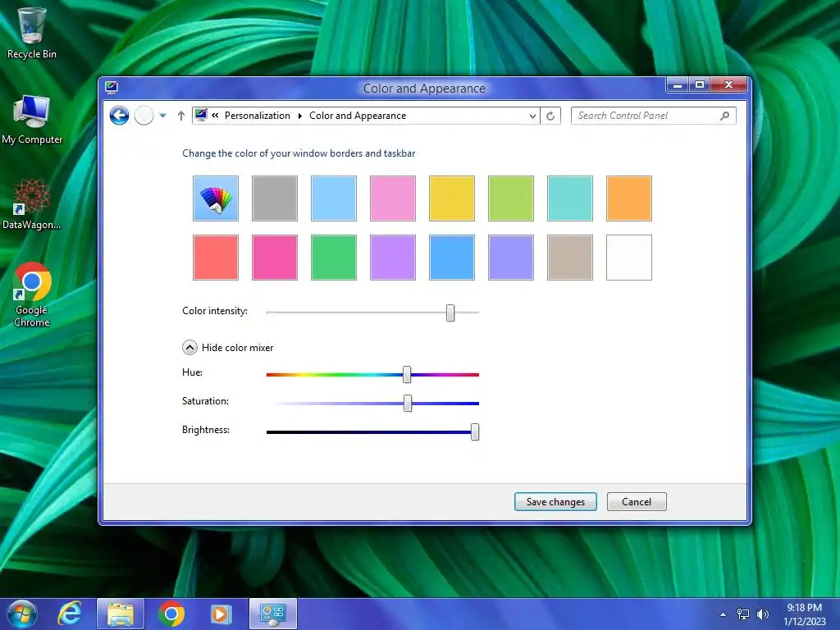The height and width of the screenshot is (630, 840).
Task: Open the Windows Start menu orb
Action: pyautogui.click(x=22, y=614)
